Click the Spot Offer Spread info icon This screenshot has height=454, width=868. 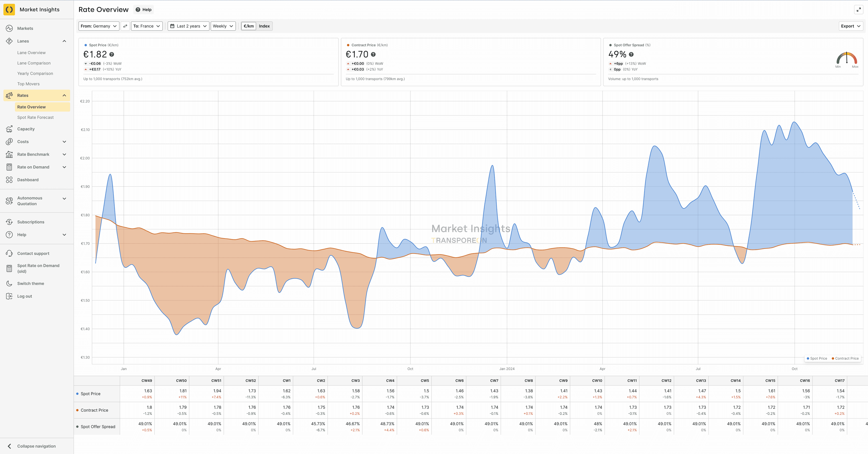(631, 54)
